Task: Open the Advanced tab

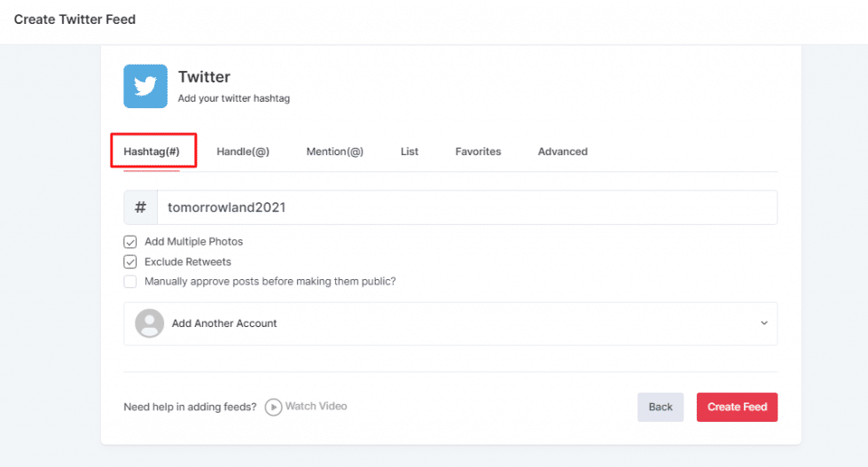Action: (x=562, y=152)
